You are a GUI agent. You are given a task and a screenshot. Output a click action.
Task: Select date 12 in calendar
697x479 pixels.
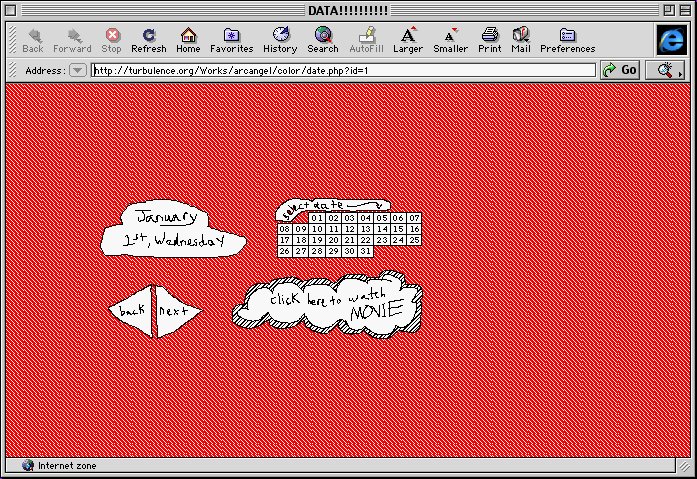[350, 229]
